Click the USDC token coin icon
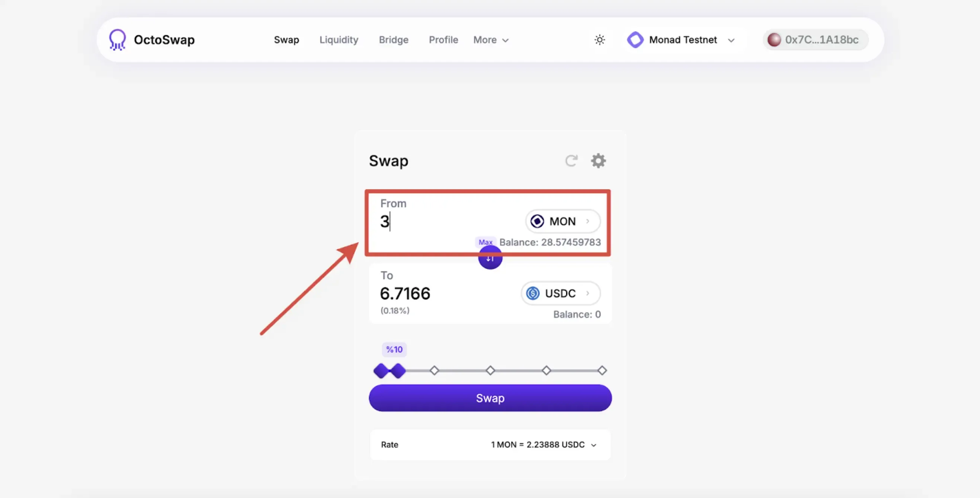The height and width of the screenshot is (498, 980). pyautogui.click(x=533, y=293)
